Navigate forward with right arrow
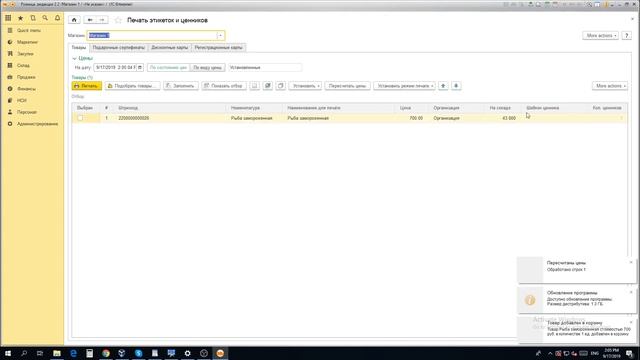 [102, 20]
